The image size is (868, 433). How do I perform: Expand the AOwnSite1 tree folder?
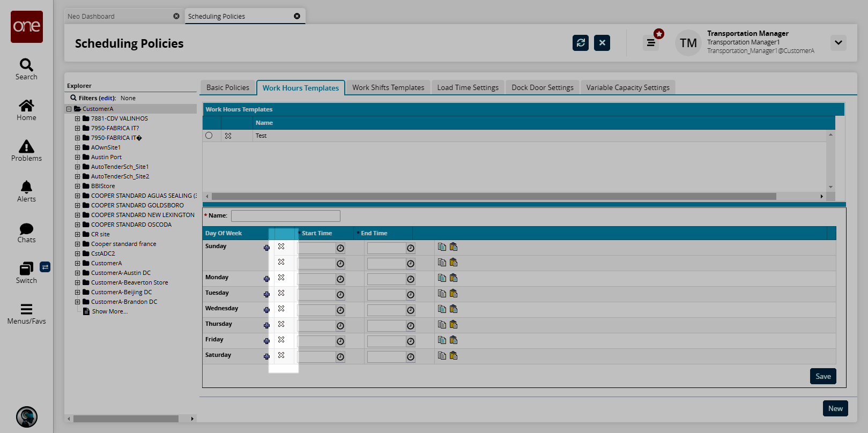click(77, 147)
